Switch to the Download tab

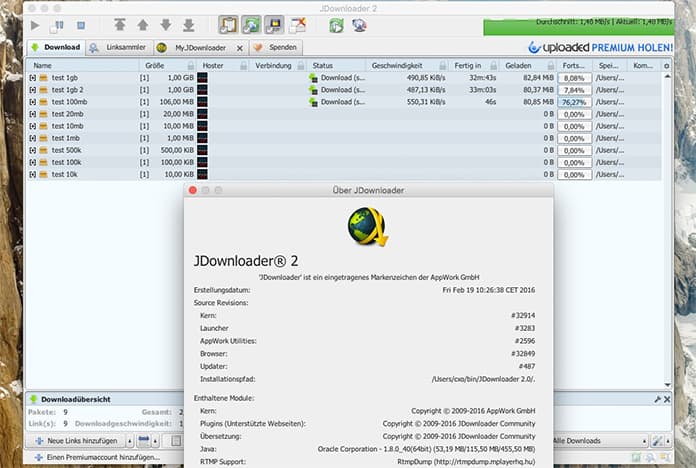pos(56,48)
